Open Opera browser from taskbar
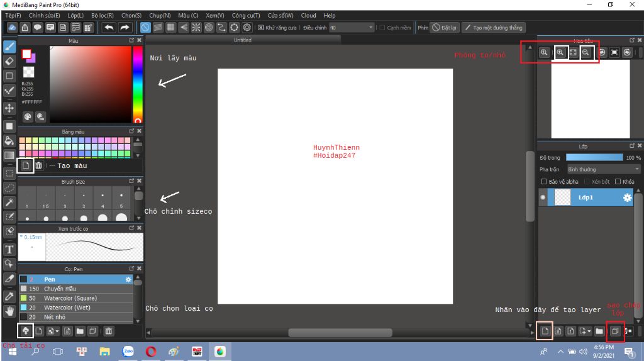The image size is (644, 361). click(151, 352)
